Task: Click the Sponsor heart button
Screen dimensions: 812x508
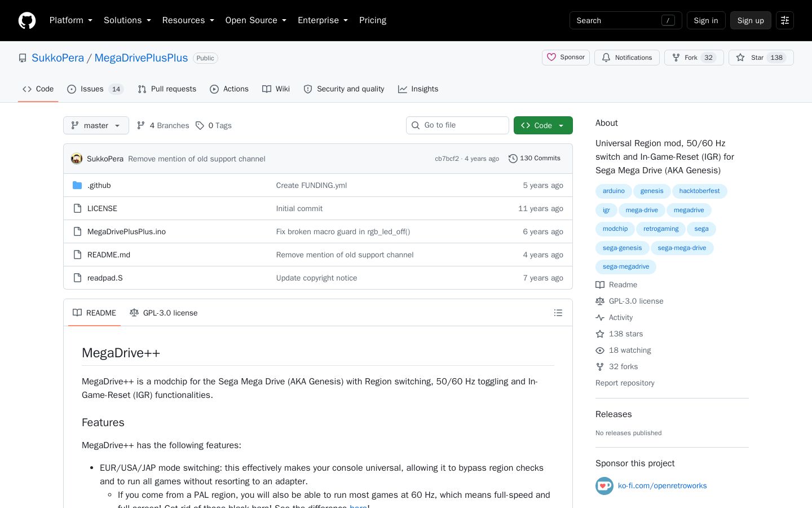Action: tap(566, 58)
